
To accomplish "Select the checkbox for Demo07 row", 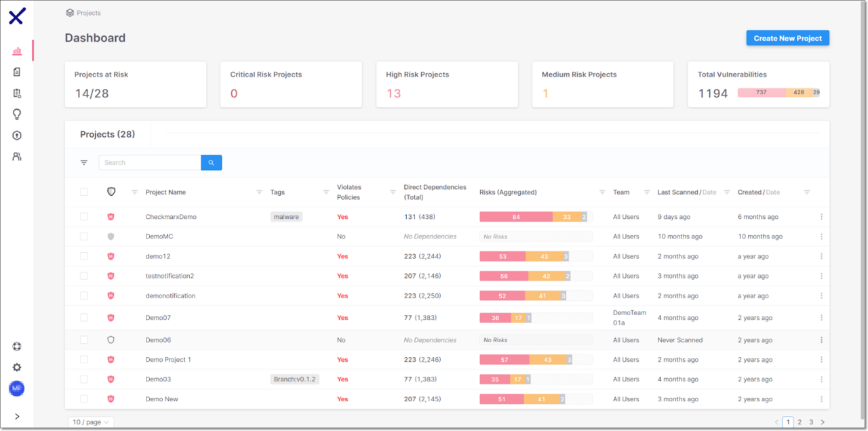I will 84,318.
